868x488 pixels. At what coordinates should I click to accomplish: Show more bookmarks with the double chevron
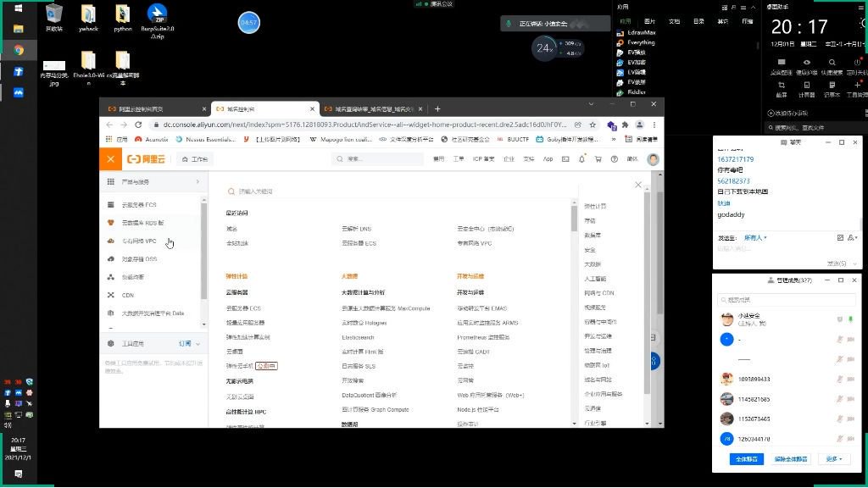click(x=614, y=140)
